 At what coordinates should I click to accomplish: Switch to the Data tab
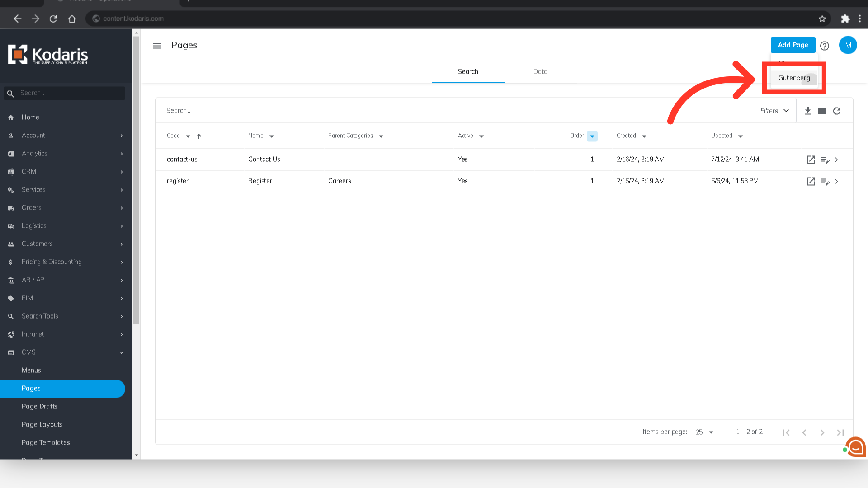click(540, 71)
